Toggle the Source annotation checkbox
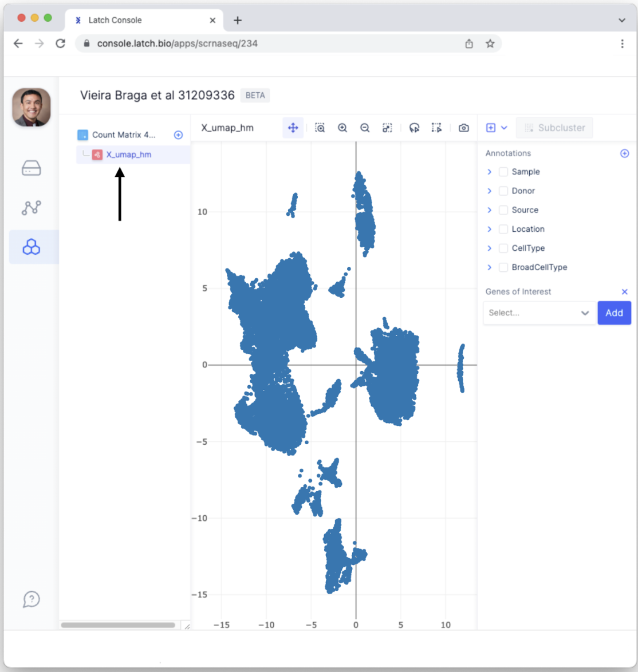 tap(503, 210)
